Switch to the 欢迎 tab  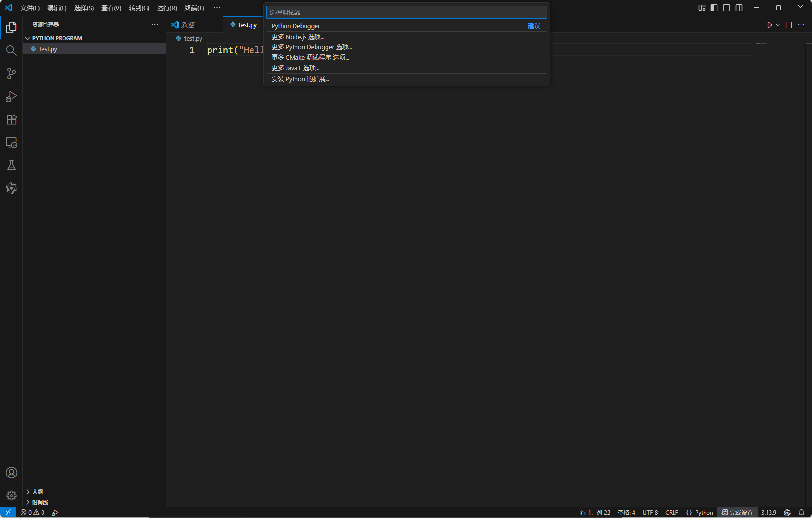coord(188,25)
